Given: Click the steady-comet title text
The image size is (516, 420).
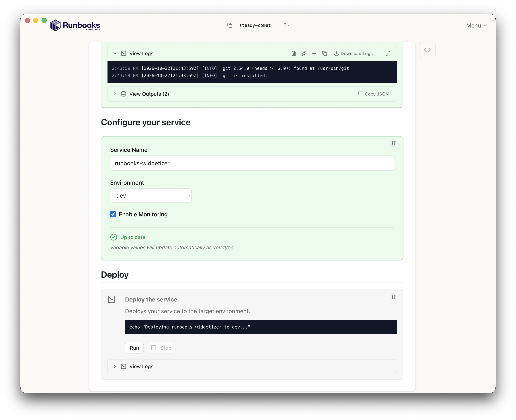Looking at the screenshot, I should 255,25.
